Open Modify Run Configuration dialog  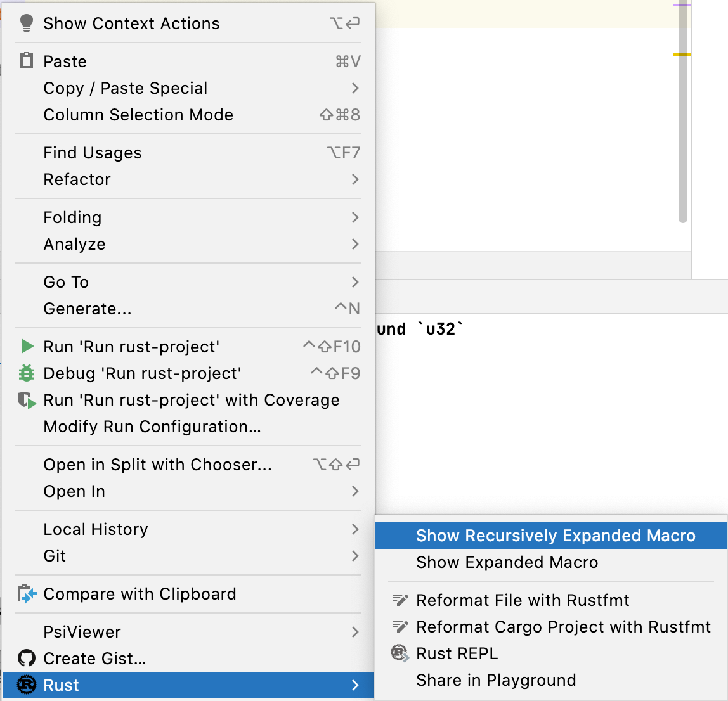click(152, 427)
